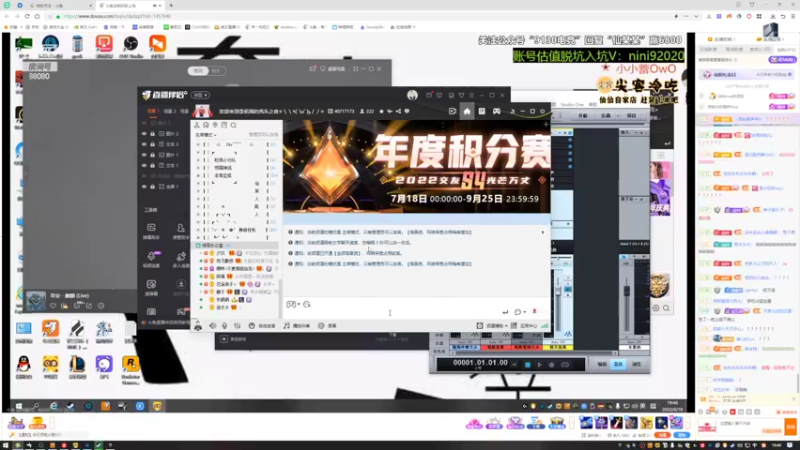
Task: Click the speaker volume icon in chat bottom bar
Action: click(212, 326)
